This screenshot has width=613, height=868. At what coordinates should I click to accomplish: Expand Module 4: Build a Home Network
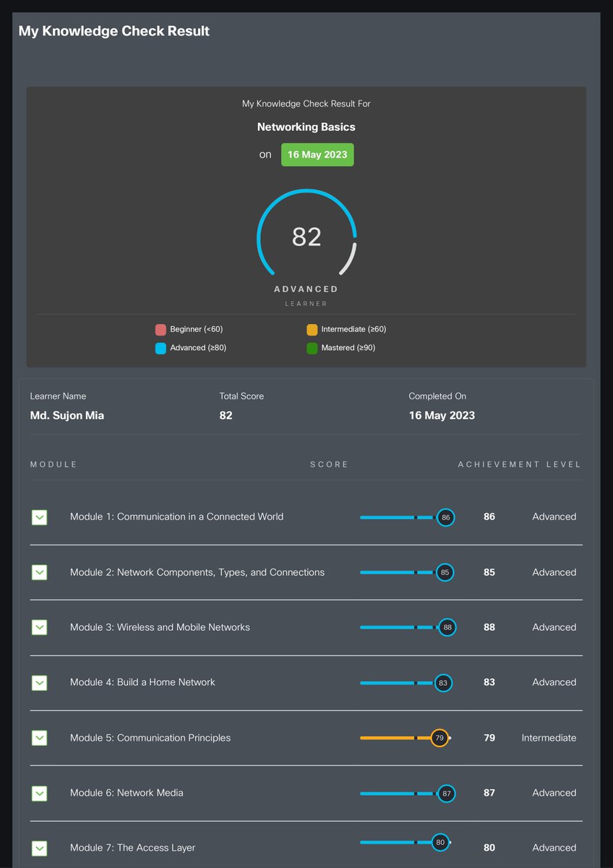(40, 682)
